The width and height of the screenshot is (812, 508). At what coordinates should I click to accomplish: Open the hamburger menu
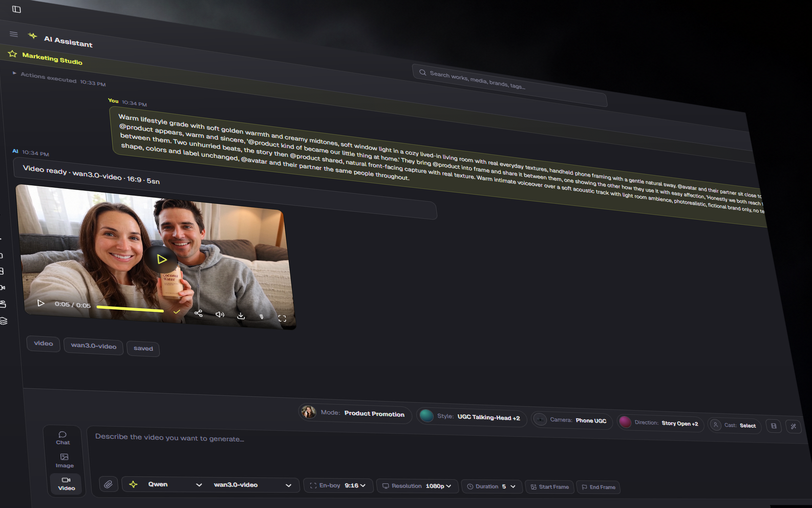point(14,34)
